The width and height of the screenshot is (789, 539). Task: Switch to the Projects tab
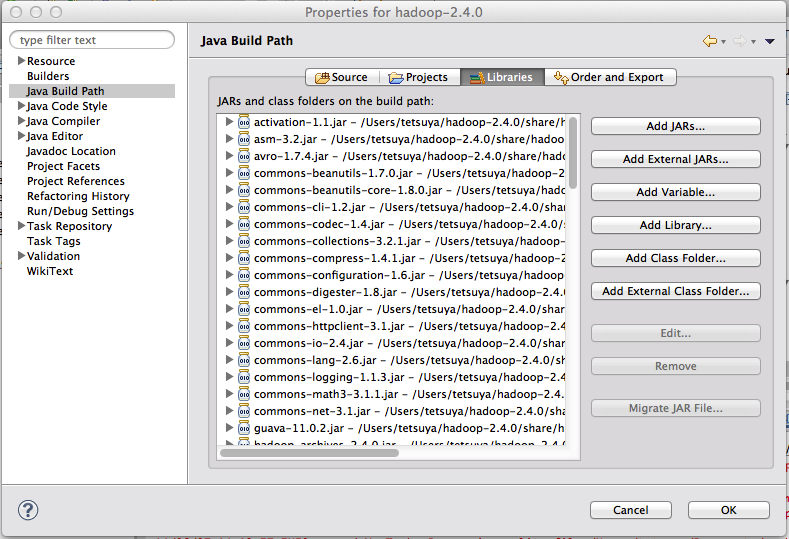419,77
